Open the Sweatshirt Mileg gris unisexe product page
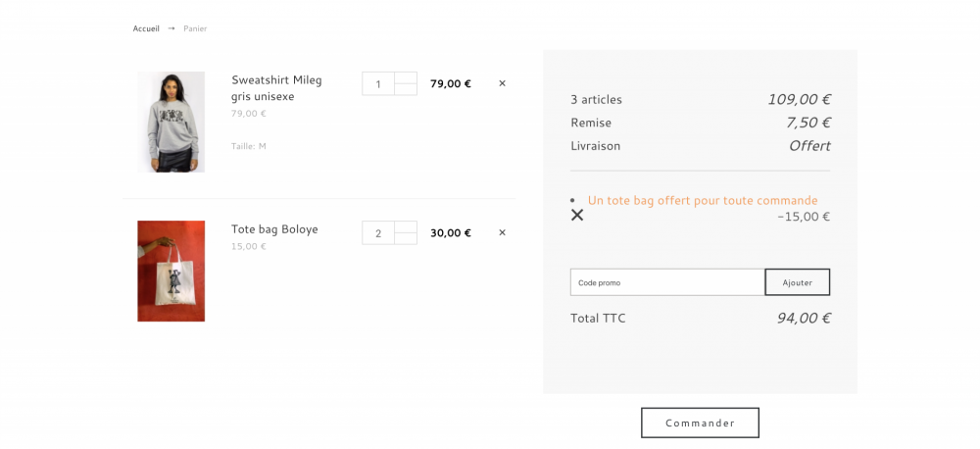Screen dimensions: 980x449 276,87
